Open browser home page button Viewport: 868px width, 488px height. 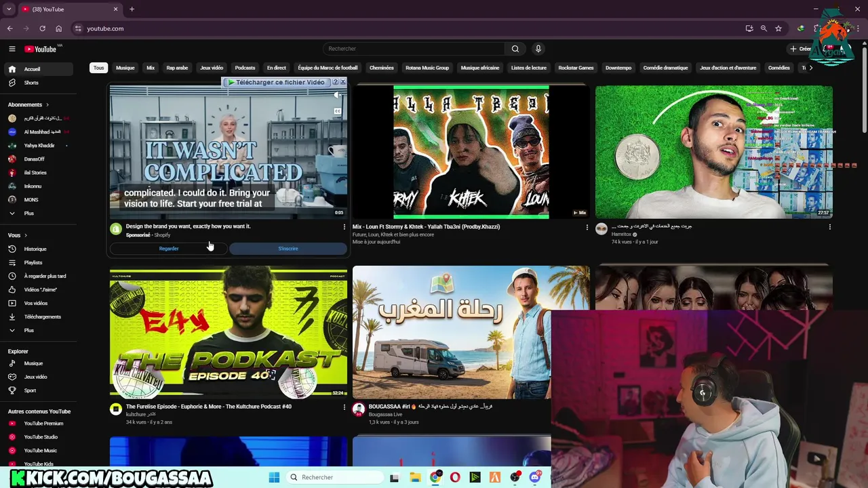(58, 28)
